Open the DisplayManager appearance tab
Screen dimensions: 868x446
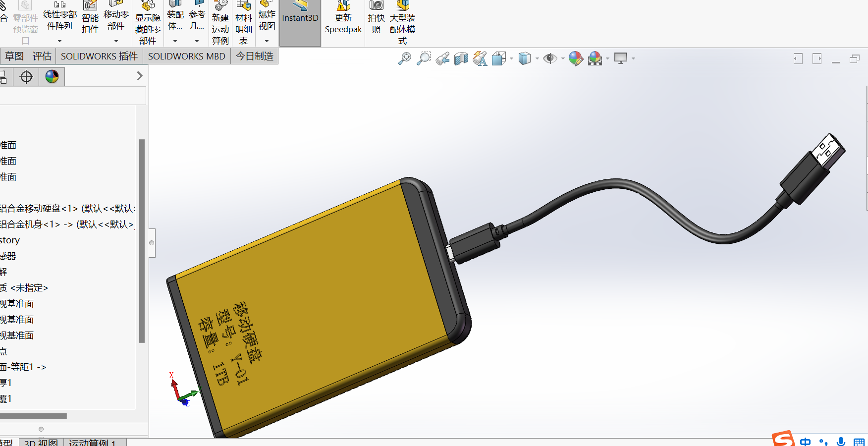click(x=52, y=76)
